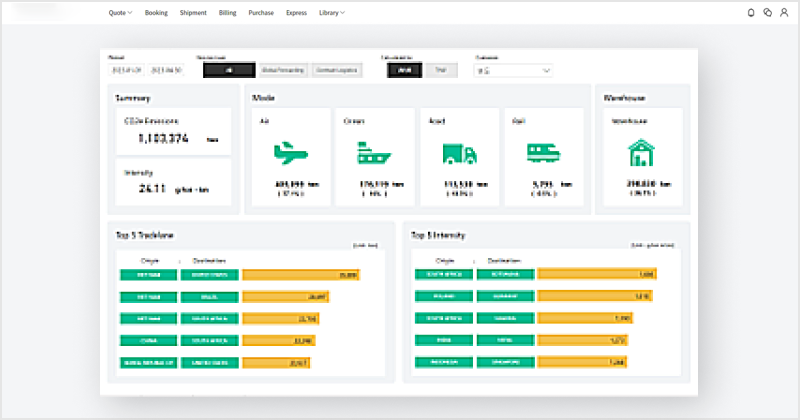Select the All service type toggle
The width and height of the screenshot is (800, 420).
click(x=229, y=71)
